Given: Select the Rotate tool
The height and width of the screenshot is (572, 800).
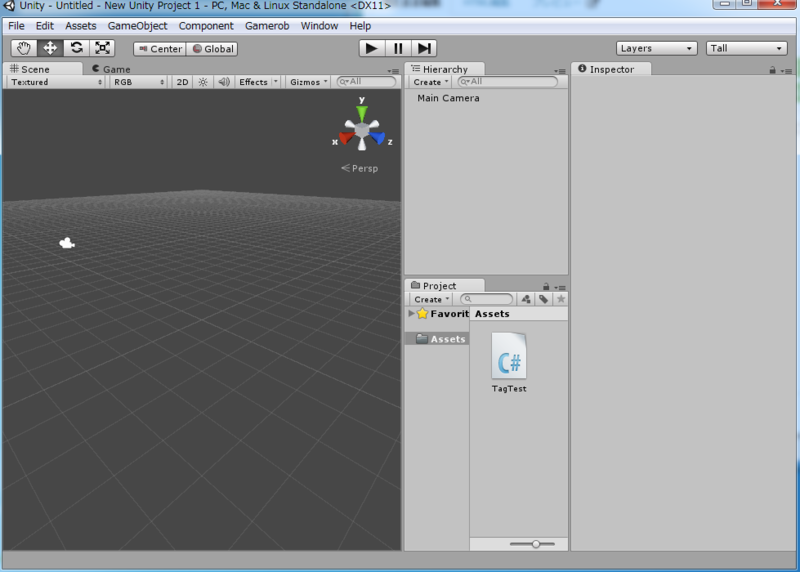Looking at the screenshot, I should click(77, 48).
